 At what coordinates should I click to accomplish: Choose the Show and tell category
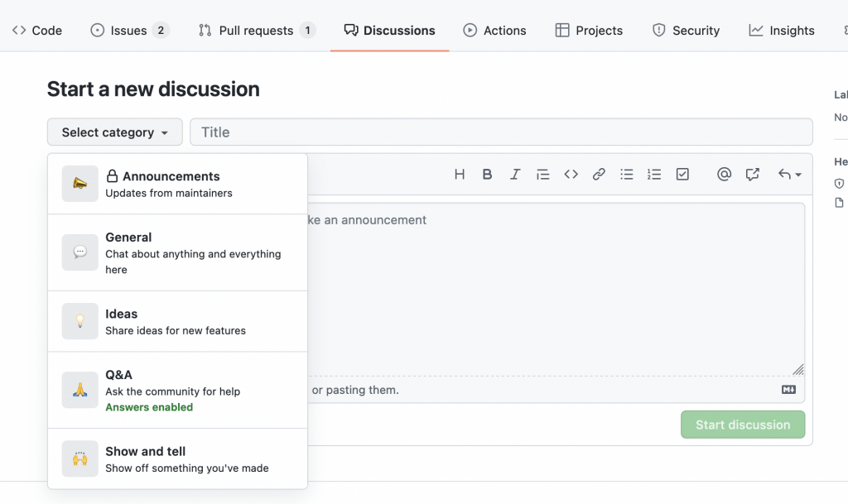point(177,459)
